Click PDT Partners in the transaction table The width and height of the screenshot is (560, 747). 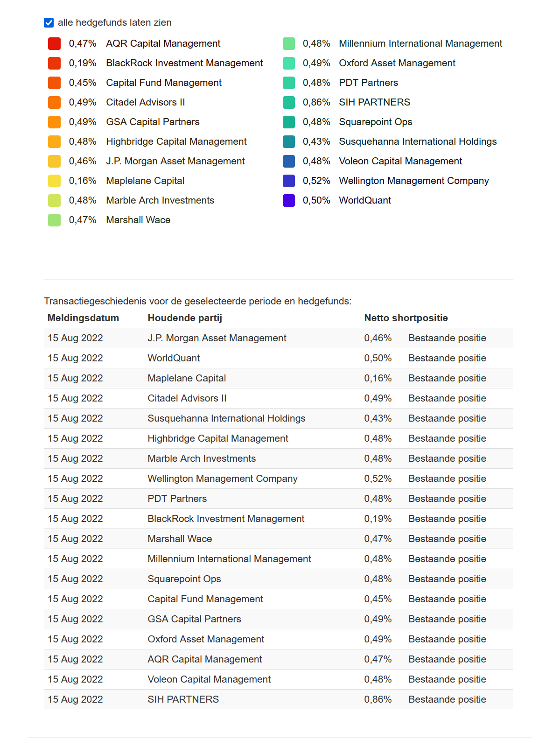177,499
